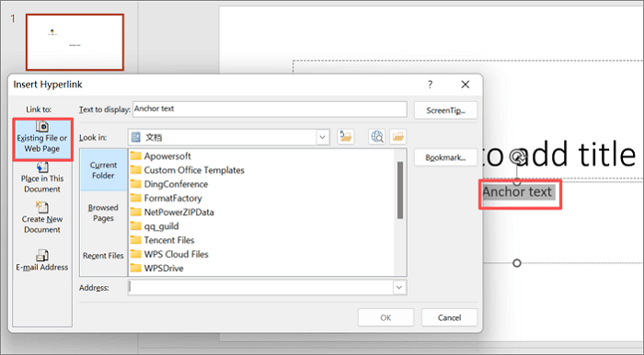Select the WPSDrive folder
The height and width of the screenshot is (355, 644).
click(157, 268)
